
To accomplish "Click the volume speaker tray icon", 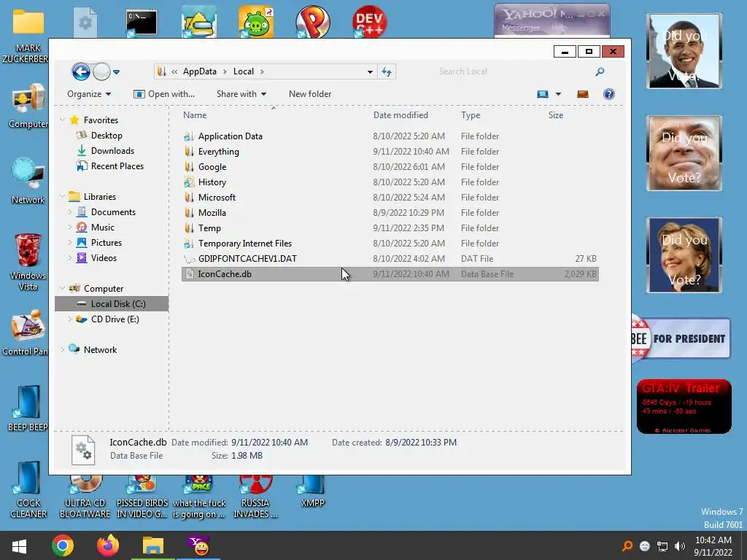I will (x=680, y=546).
